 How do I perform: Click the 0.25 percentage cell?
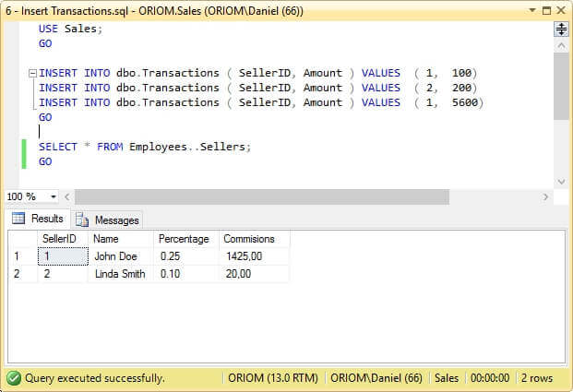coord(186,256)
